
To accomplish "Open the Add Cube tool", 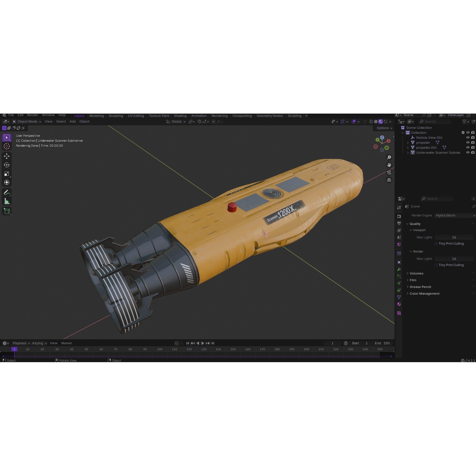I will 7,211.
